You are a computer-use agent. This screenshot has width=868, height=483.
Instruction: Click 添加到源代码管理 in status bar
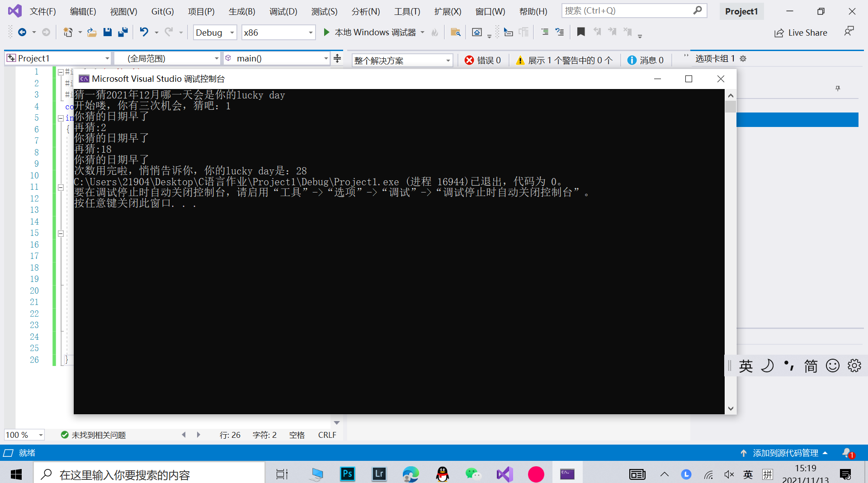click(783, 453)
